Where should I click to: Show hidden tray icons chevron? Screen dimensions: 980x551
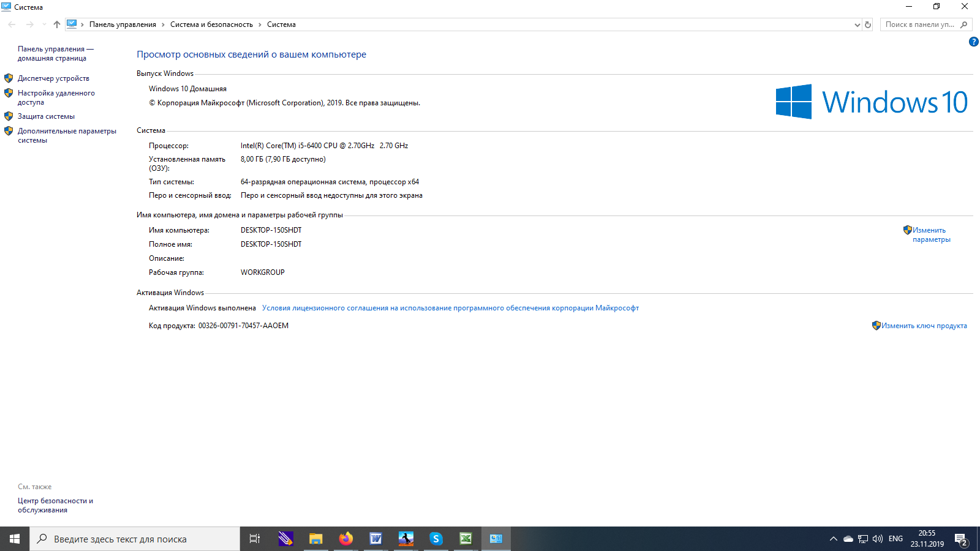(833, 539)
